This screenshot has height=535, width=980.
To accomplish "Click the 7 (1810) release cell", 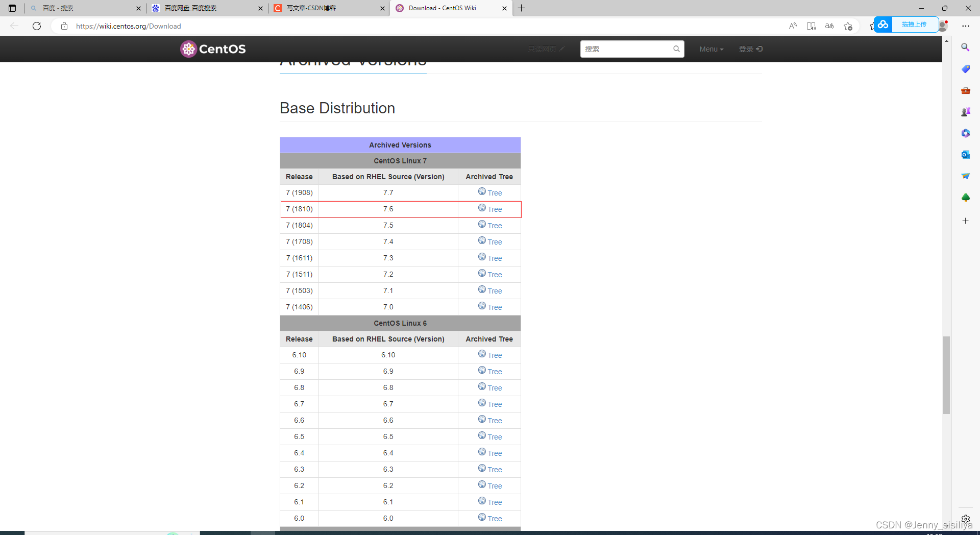I will [299, 209].
